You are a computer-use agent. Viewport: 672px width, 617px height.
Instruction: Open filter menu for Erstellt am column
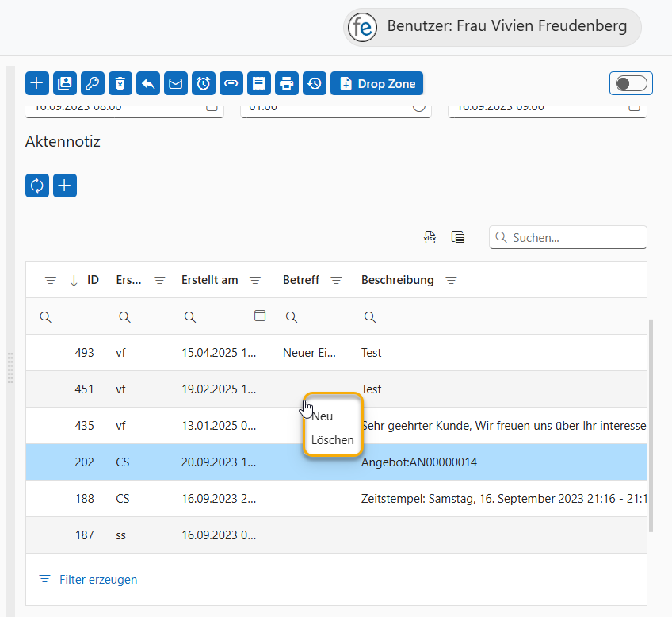coord(255,280)
